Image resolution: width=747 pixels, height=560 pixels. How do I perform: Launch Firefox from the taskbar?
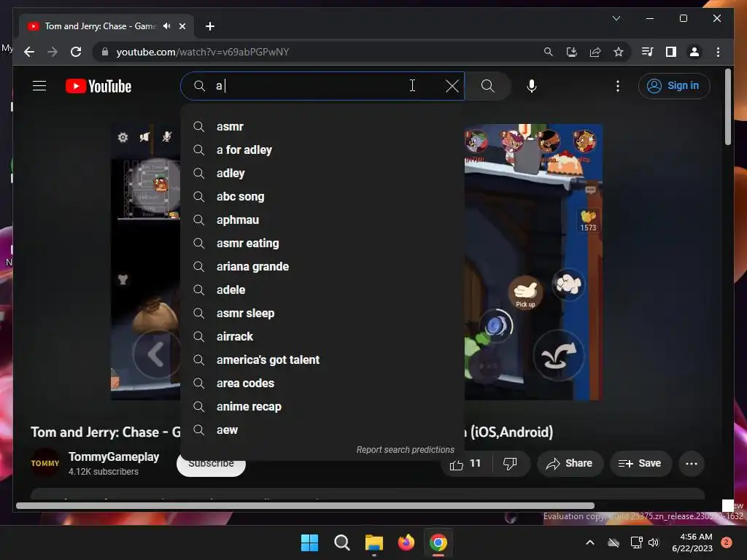406,542
